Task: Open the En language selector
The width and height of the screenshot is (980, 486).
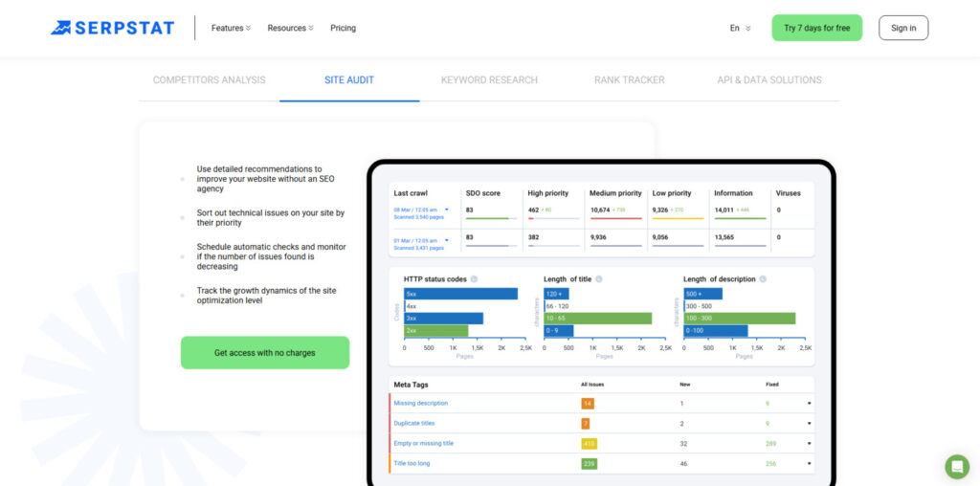Action: click(x=740, y=28)
